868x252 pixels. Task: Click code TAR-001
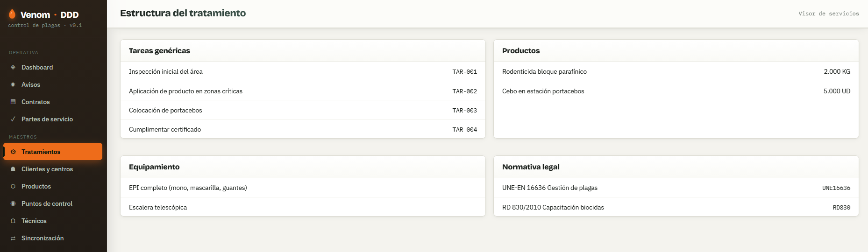pyautogui.click(x=464, y=72)
